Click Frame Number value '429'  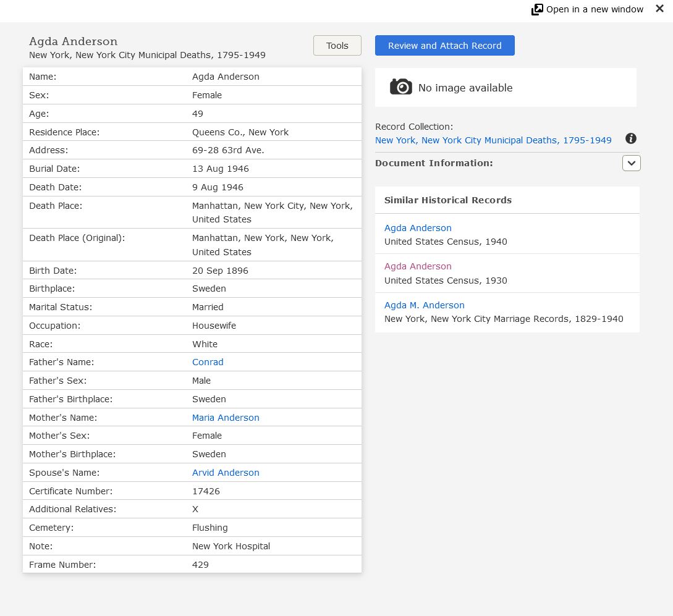(200, 565)
